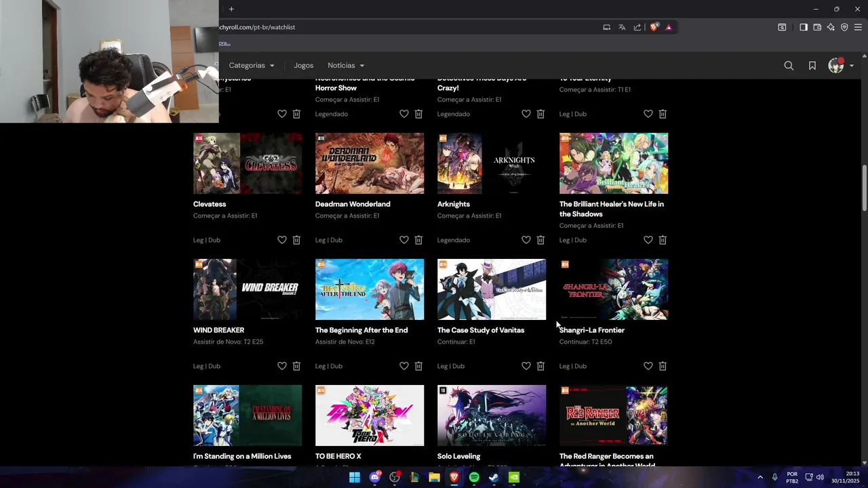
Task: Open Steam from the taskbar
Action: tap(494, 477)
